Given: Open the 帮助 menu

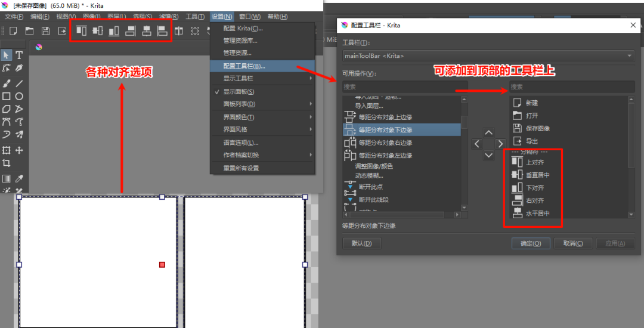Looking at the screenshot, I should point(277,17).
